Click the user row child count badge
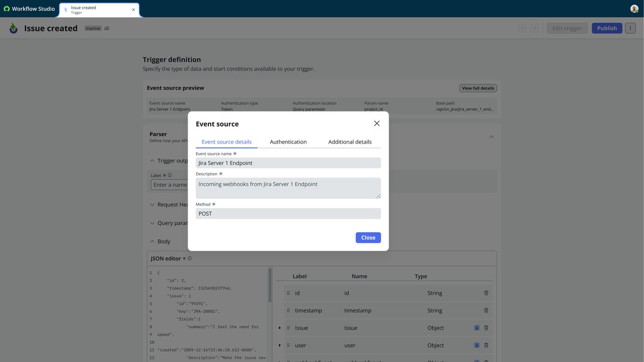The height and width of the screenshot is (362, 644). click(477, 345)
